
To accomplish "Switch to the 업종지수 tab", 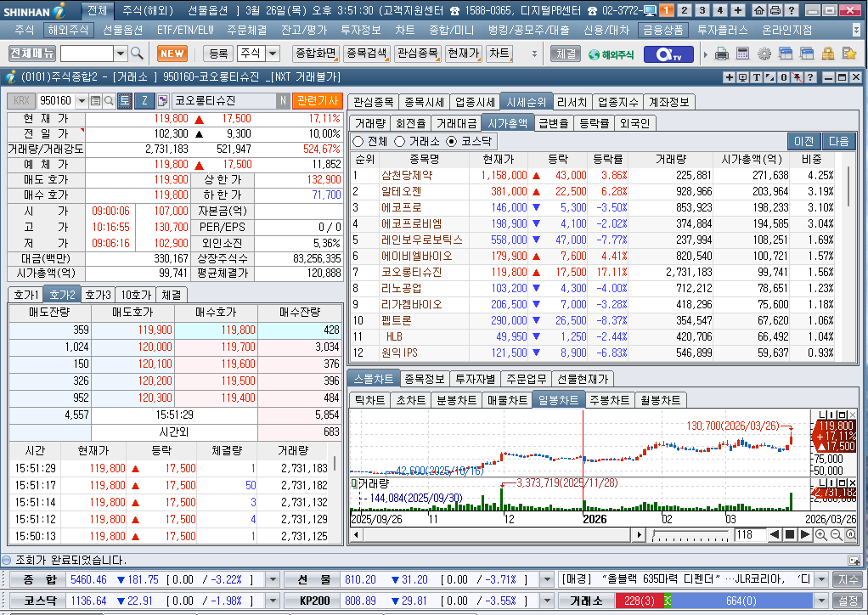I will click(x=617, y=103).
